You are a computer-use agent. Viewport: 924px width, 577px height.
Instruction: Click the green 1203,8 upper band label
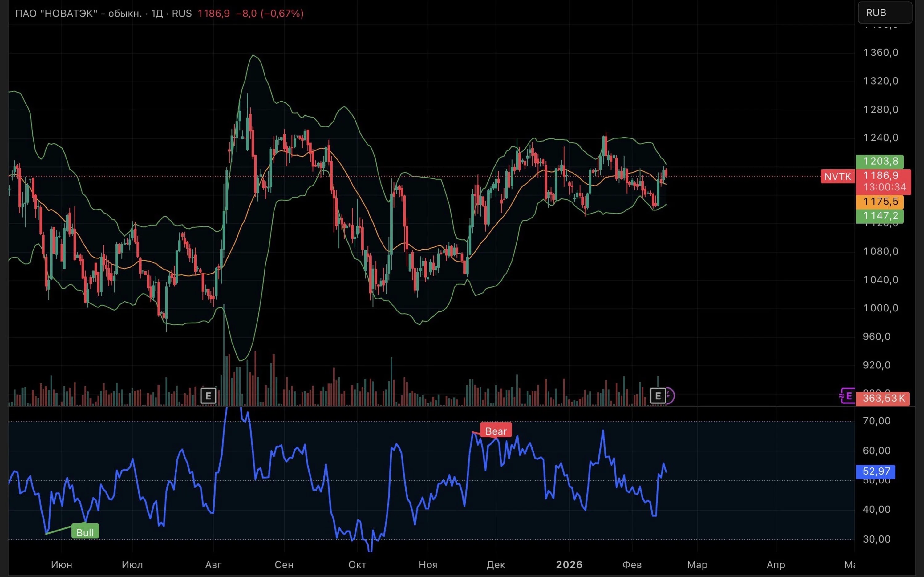point(880,162)
